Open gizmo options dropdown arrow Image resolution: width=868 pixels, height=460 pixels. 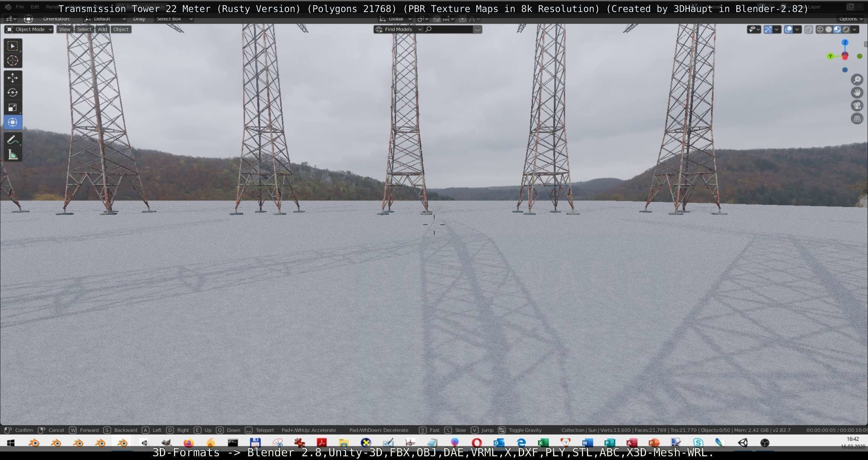[777, 29]
